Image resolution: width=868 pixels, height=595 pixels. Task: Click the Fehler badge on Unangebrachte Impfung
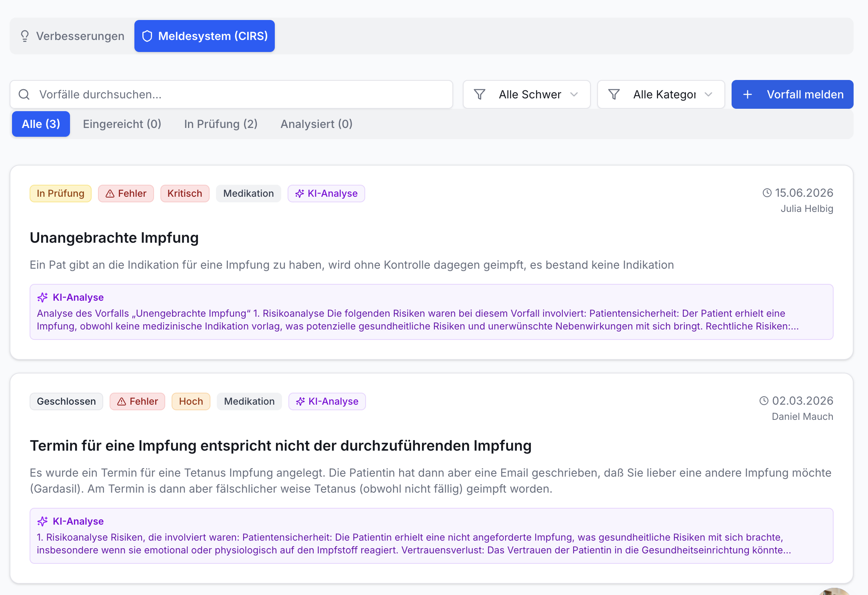126,194
